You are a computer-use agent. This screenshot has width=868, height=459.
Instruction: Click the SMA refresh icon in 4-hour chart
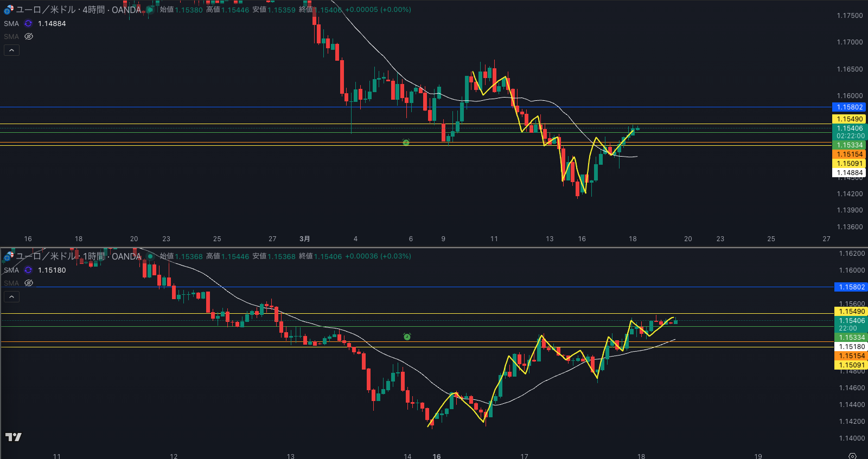pos(28,23)
